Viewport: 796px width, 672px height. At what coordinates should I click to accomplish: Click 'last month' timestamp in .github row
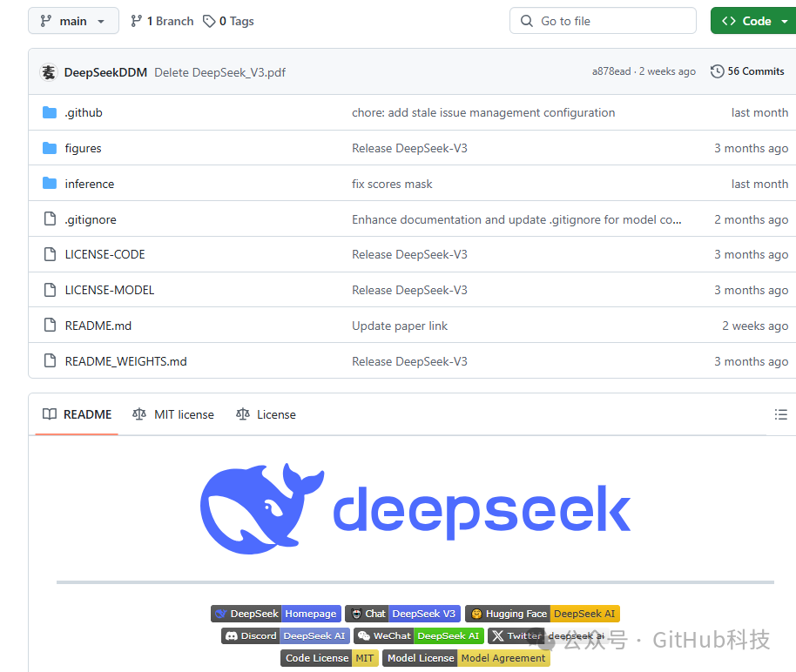pyautogui.click(x=759, y=112)
